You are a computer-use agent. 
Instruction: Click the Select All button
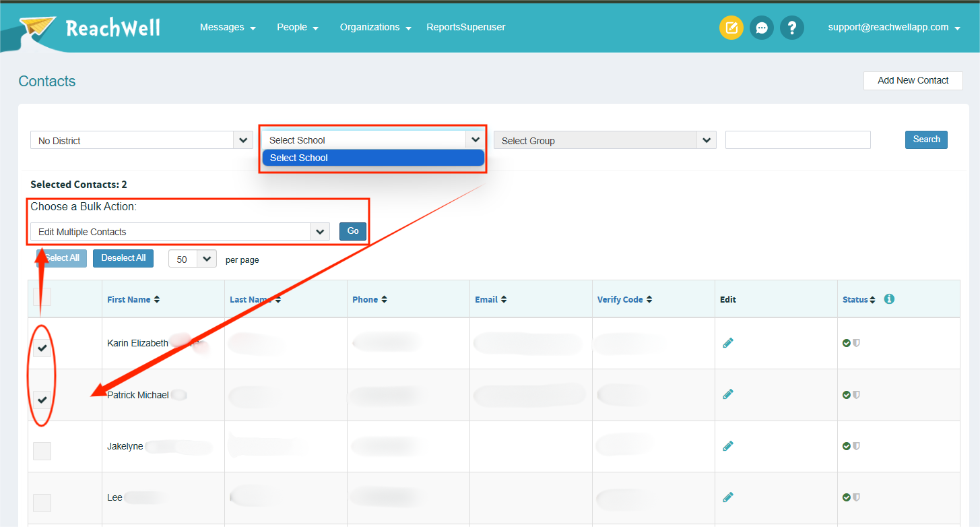pyautogui.click(x=61, y=258)
